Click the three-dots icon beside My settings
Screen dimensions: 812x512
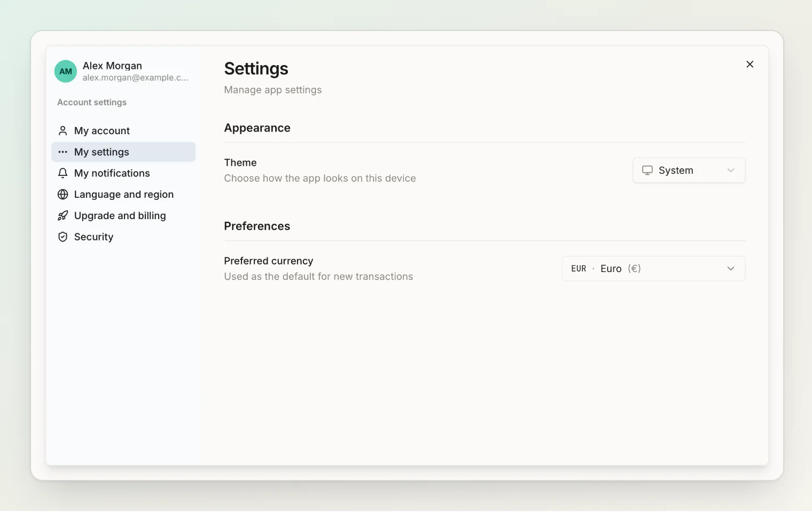pyautogui.click(x=63, y=152)
